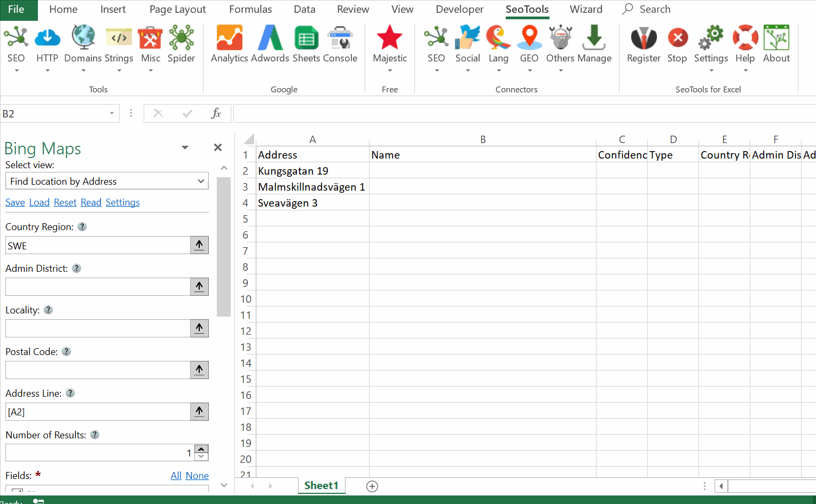
Task: Click the Address Line input field
Action: click(98, 412)
